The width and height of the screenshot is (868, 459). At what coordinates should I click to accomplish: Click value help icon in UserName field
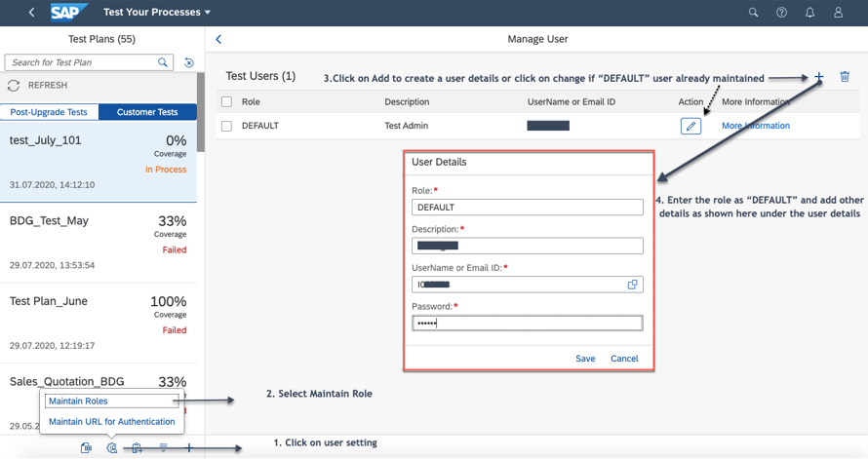[x=632, y=285]
